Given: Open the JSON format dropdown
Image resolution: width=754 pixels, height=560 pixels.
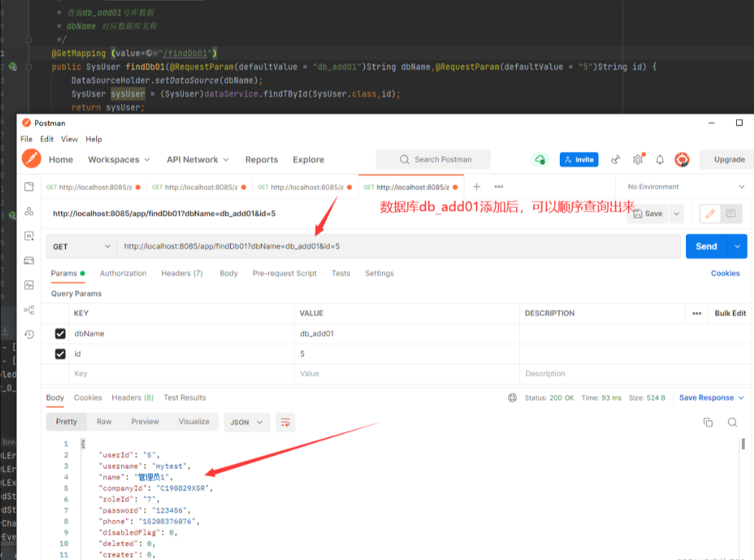Looking at the screenshot, I should point(247,422).
